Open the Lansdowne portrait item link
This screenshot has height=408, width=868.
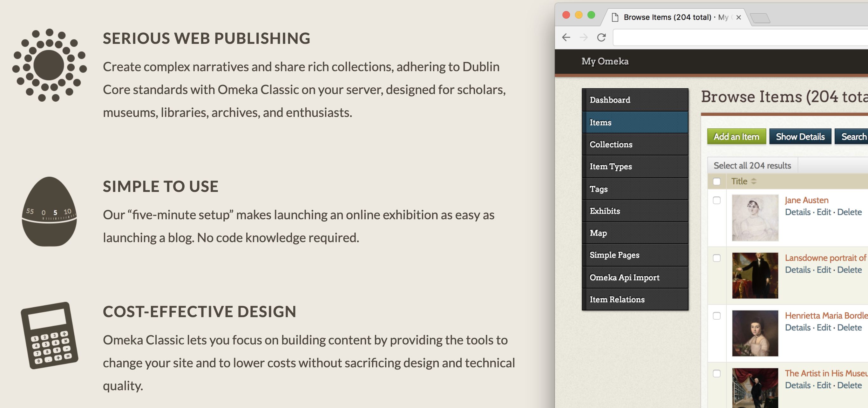click(826, 258)
